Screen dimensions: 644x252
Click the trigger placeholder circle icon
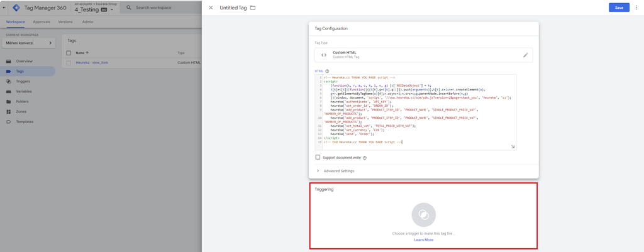point(423,215)
